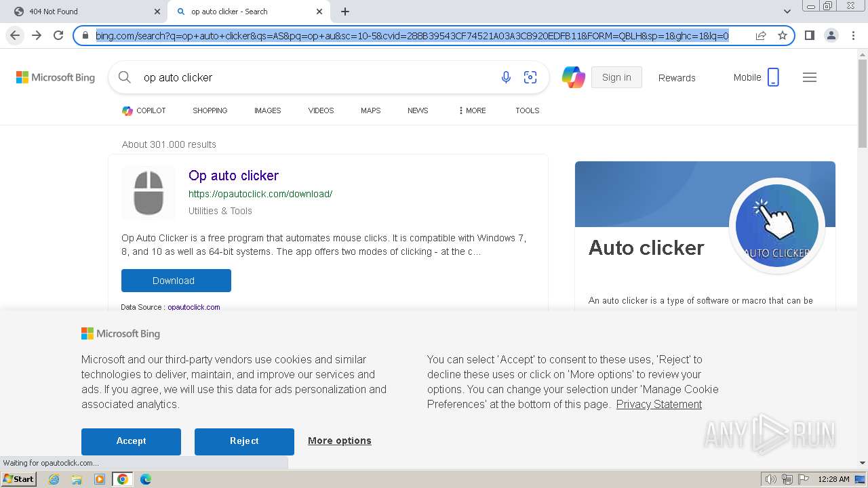Image resolution: width=868 pixels, height=488 pixels.
Task: Reload the current page
Action: point(58,35)
